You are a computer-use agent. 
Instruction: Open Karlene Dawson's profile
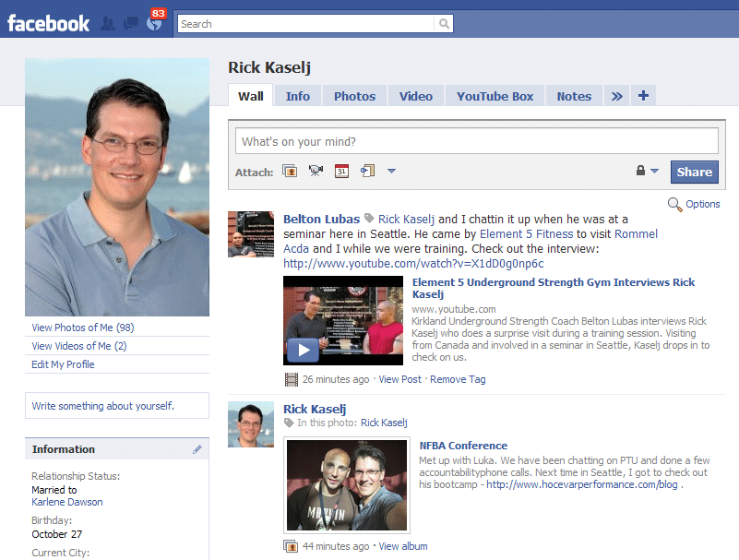[67, 502]
